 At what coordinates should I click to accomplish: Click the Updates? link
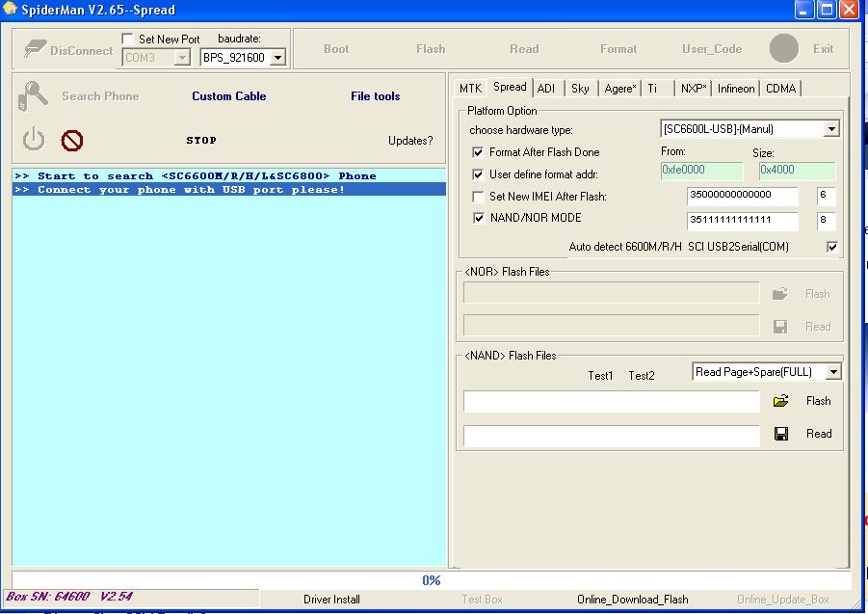410,141
